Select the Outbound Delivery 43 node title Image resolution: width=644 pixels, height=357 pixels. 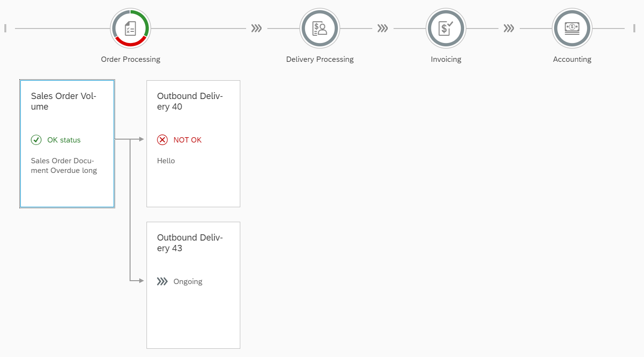pyautogui.click(x=190, y=243)
